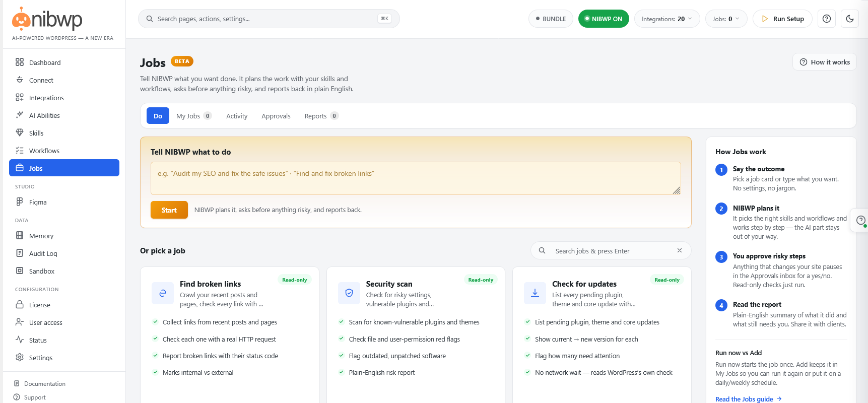Screen dimensions: 868x403
Task: Open the Read the Jobs guide link
Action: pyautogui.click(x=749, y=399)
